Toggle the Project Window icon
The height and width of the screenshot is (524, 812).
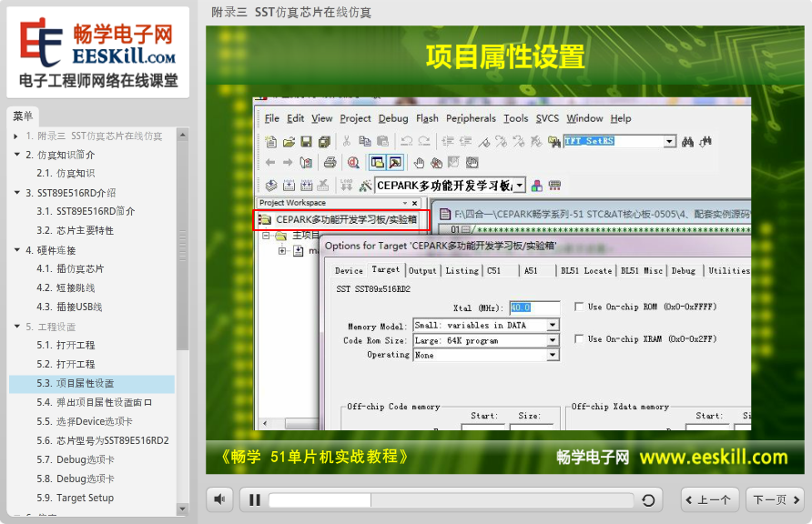pos(378,163)
